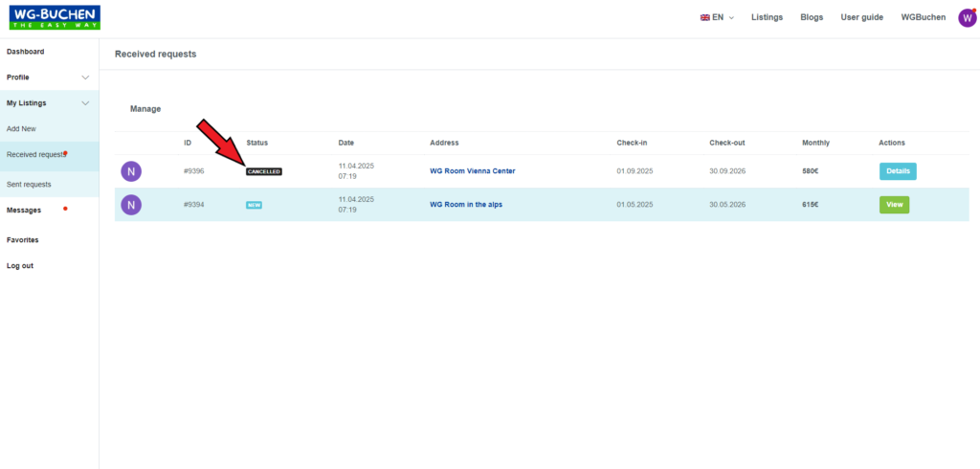This screenshot has width=980, height=469.
Task: Click request ID #9396
Action: [x=193, y=170]
